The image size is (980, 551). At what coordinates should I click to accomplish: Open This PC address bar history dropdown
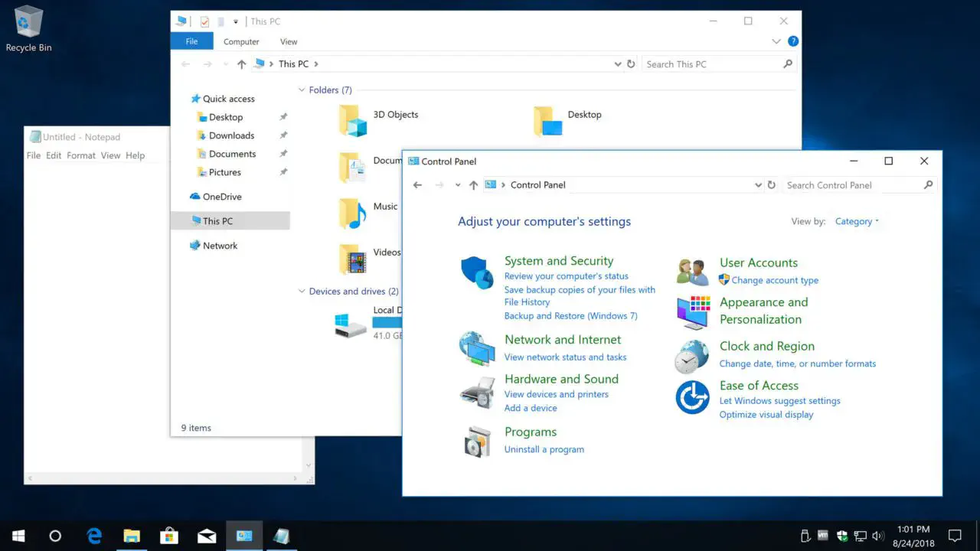coord(618,64)
